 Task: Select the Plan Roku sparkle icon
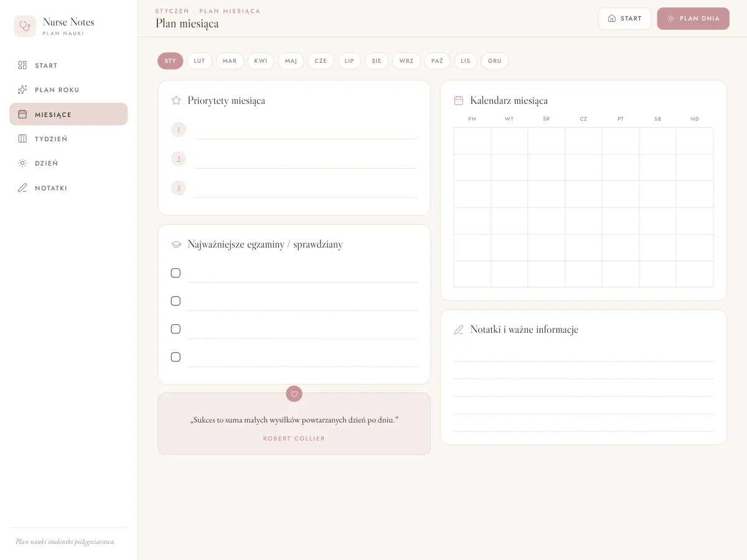coord(22,90)
